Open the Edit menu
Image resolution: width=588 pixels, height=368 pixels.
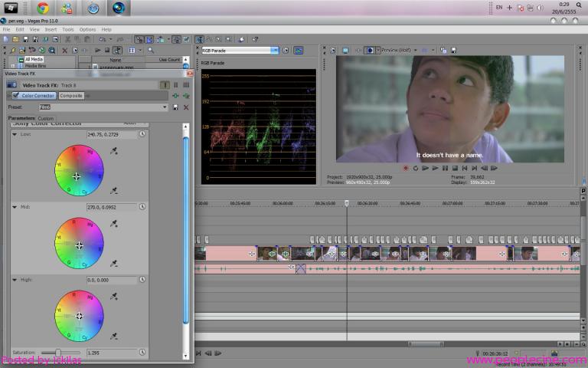click(20, 29)
